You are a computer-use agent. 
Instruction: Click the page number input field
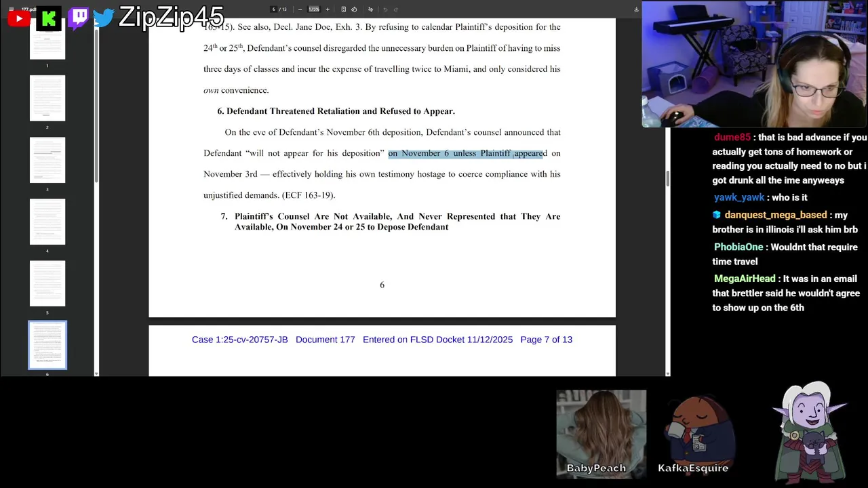pyautogui.click(x=274, y=9)
